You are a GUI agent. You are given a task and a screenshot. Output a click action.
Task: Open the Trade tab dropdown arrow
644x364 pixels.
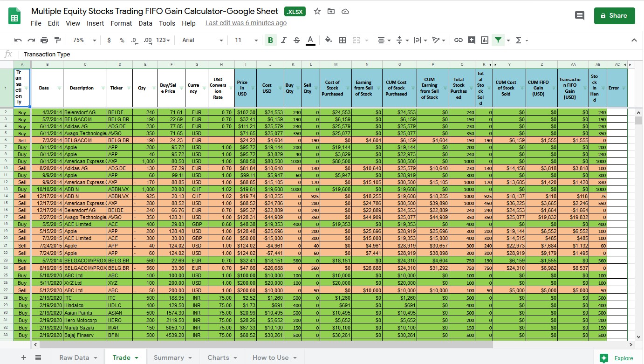click(137, 358)
